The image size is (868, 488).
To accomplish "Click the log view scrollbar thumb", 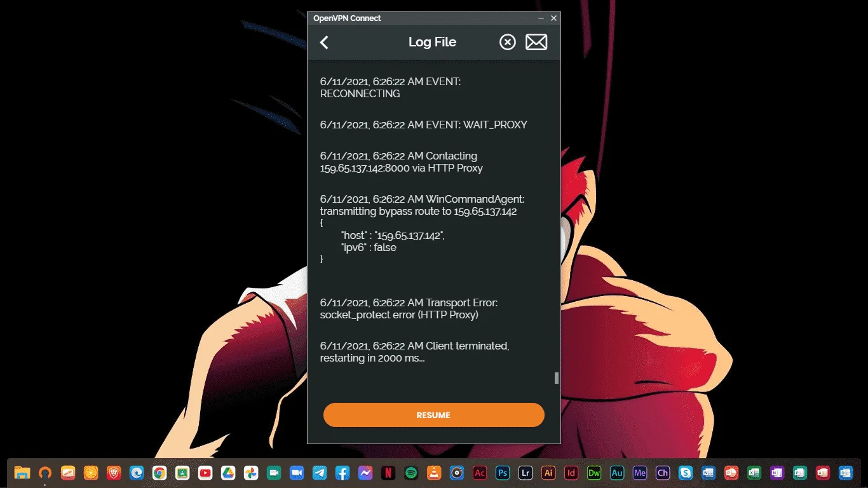I will pos(557,378).
